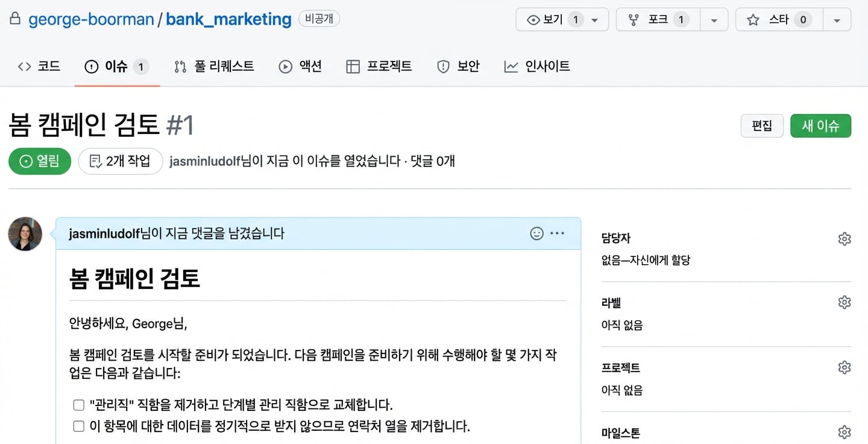Viewport: 868px width, 444px height.
Task: Click the 비공개 visibility badge
Action: 319,19
